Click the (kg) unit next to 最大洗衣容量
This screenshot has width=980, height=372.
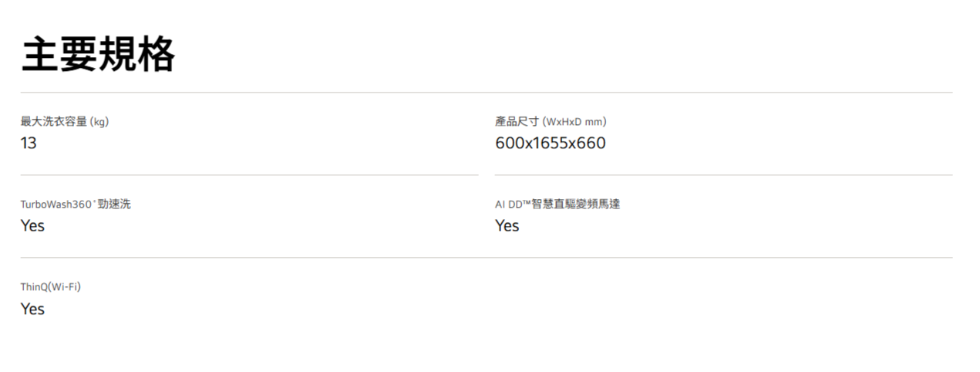(x=99, y=121)
